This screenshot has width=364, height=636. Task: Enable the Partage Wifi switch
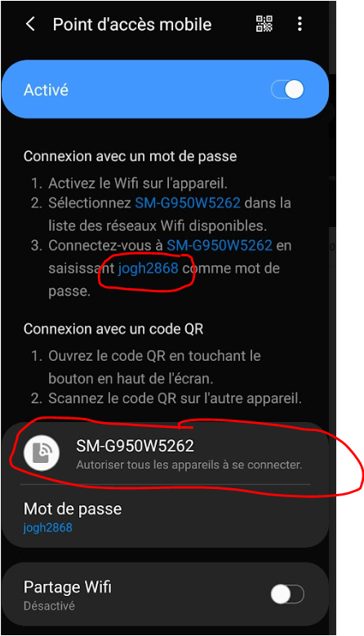[287, 595]
